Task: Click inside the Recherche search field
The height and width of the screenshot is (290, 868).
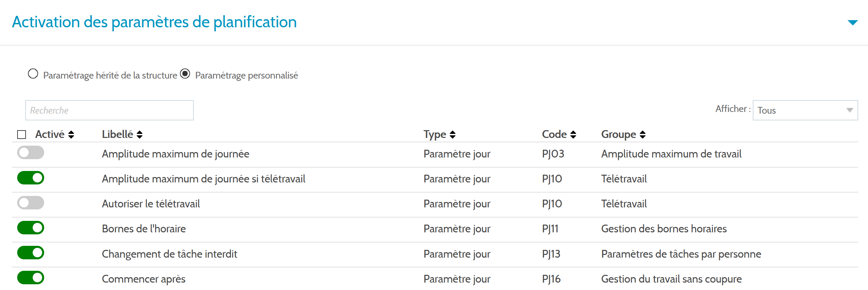Action: pyautogui.click(x=109, y=110)
